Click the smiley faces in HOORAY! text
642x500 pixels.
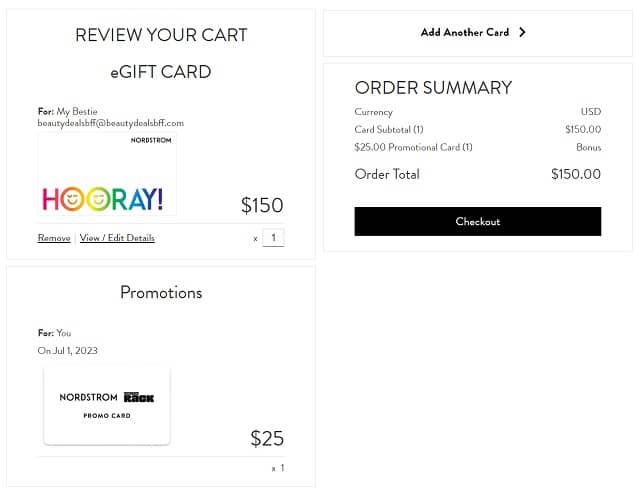(84, 199)
